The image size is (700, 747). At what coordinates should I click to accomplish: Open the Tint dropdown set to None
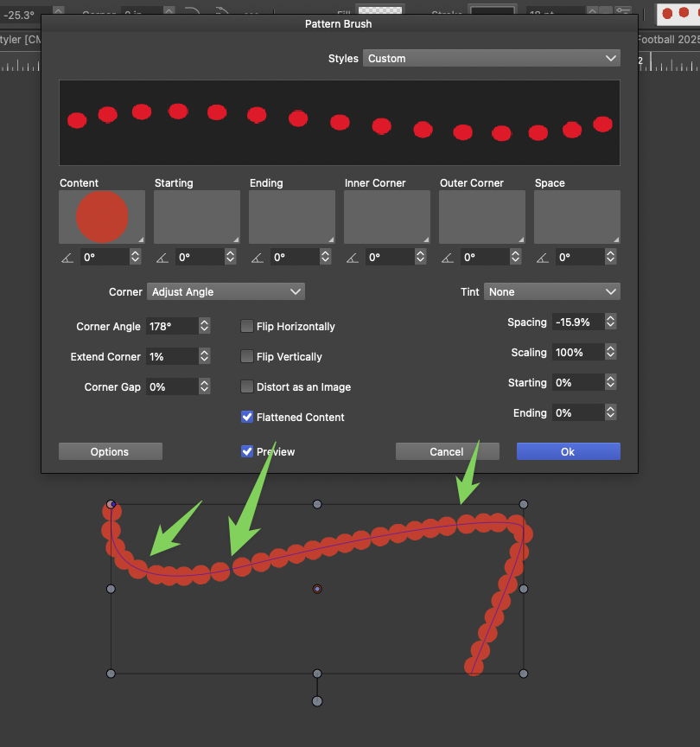click(x=552, y=292)
